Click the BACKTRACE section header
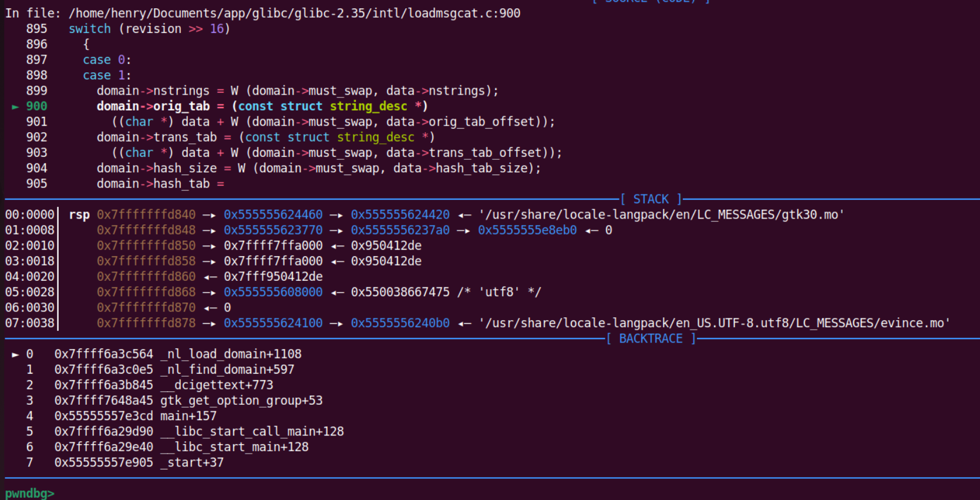 pyautogui.click(x=651, y=338)
